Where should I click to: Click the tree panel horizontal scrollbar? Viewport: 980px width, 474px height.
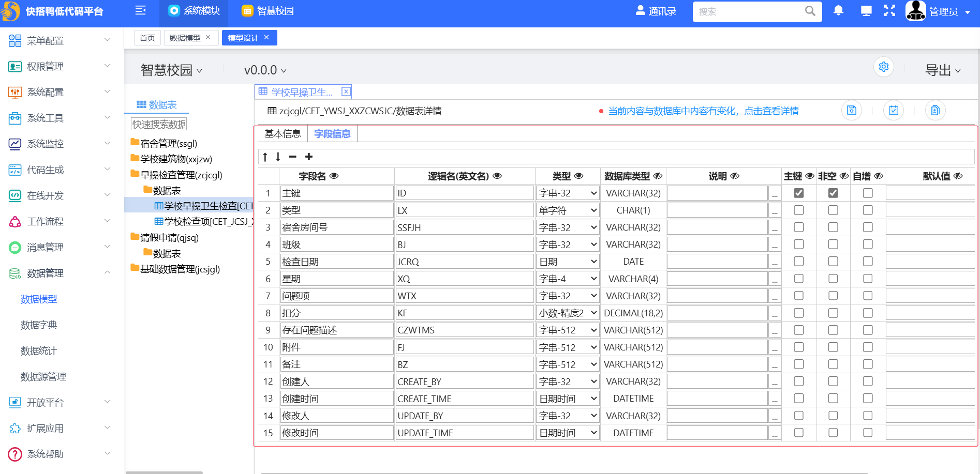tap(164, 472)
